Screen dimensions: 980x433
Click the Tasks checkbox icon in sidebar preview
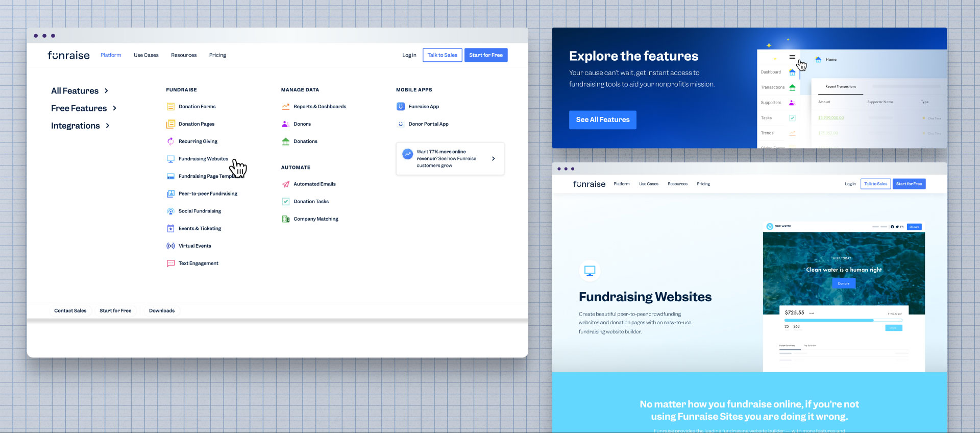coord(792,118)
